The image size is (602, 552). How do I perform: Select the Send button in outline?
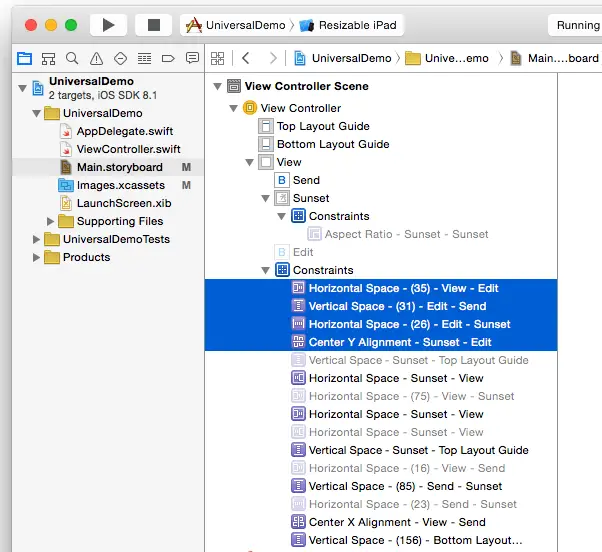pos(306,180)
